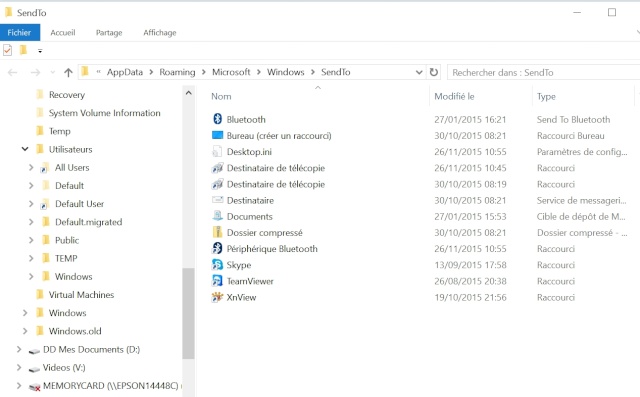The width and height of the screenshot is (640, 397).
Task: Click the MEMORYCARD network drive icon
Action: point(34,386)
